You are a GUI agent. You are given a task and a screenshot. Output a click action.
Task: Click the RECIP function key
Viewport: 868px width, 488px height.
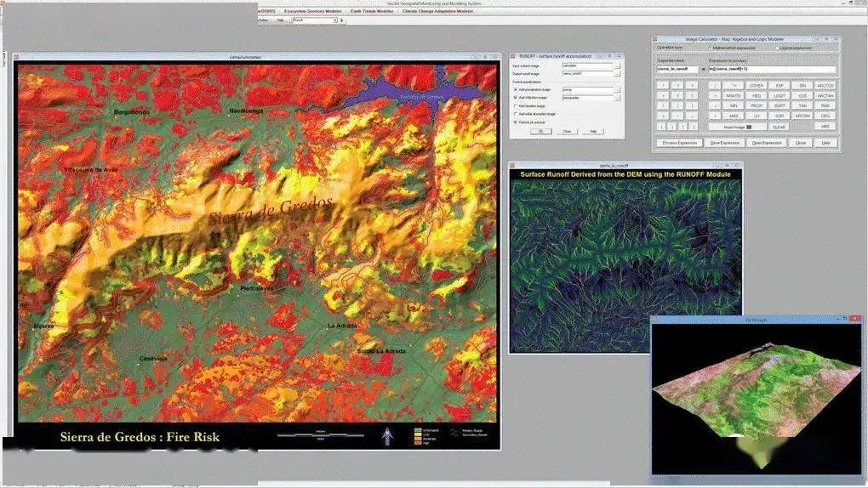tap(757, 105)
